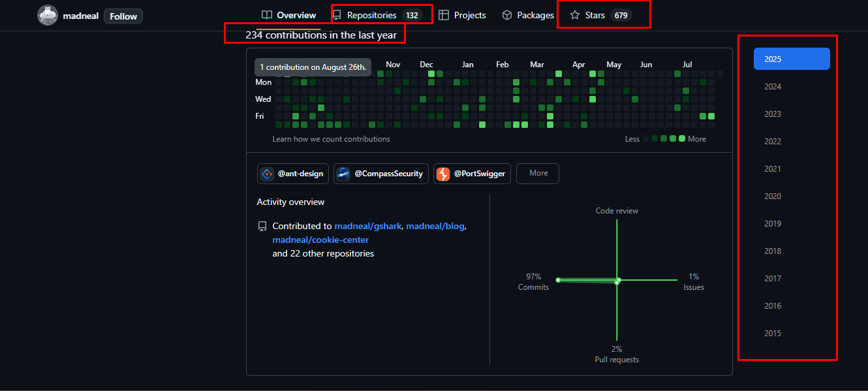Click the Repositories book icon

point(337,15)
